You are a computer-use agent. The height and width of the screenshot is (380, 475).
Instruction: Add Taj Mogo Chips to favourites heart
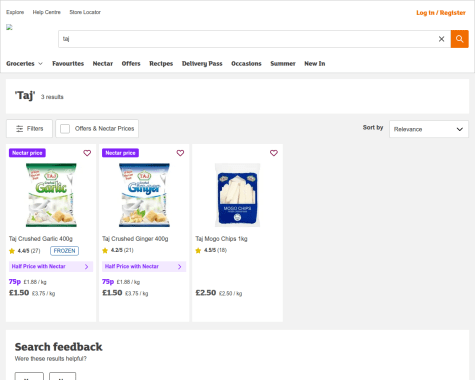[x=274, y=153]
